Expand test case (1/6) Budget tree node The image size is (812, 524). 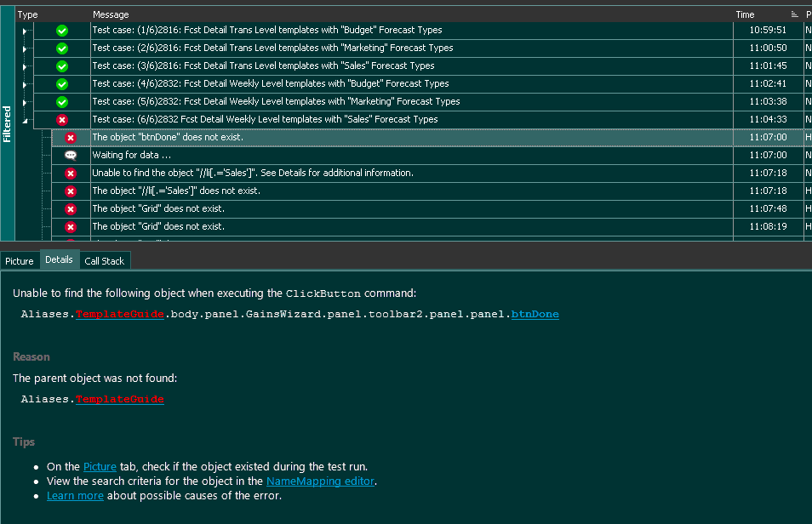click(24, 30)
